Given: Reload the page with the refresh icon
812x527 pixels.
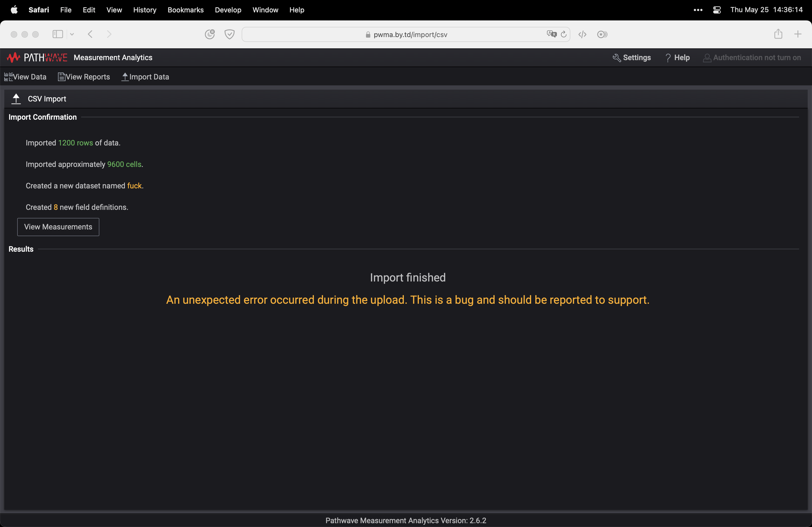Looking at the screenshot, I should click(x=564, y=34).
